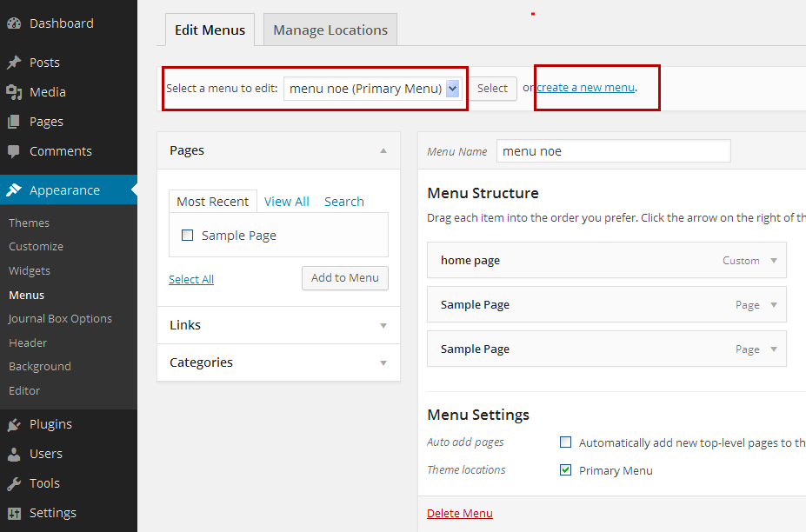Open the menu selection dropdown
The width and height of the screenshot is (806, 532).
coord(373,89)
